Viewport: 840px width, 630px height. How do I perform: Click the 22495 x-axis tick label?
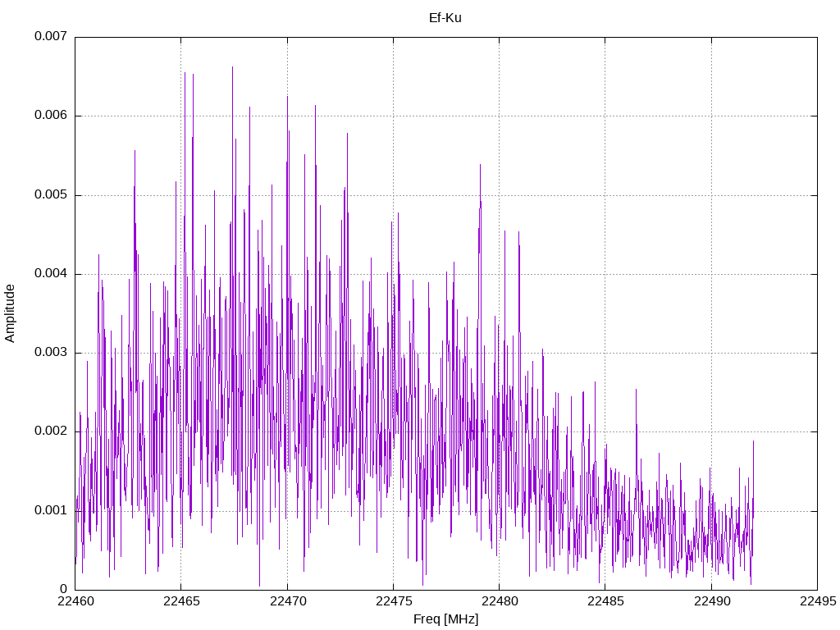(818, 601)
